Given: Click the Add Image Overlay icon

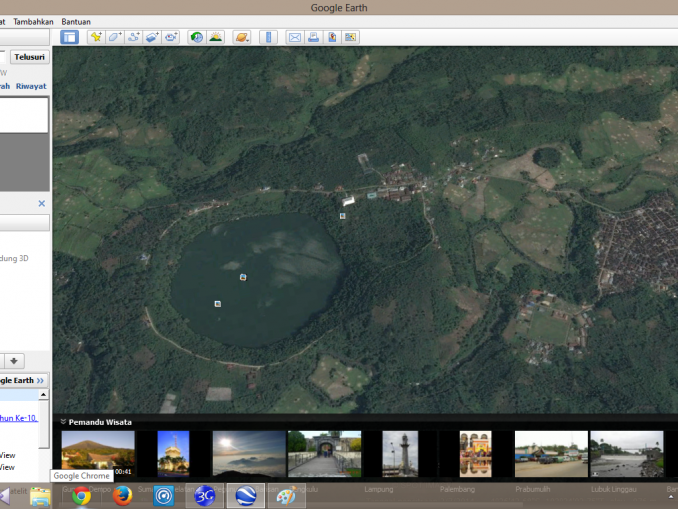Looking at the screenshot, I should (152, 37).
